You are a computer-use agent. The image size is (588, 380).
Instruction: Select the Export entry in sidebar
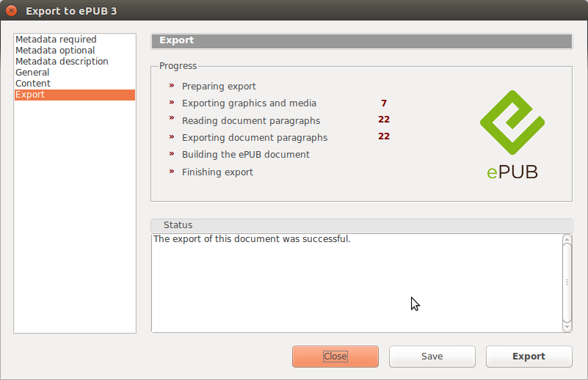(75, 95)
